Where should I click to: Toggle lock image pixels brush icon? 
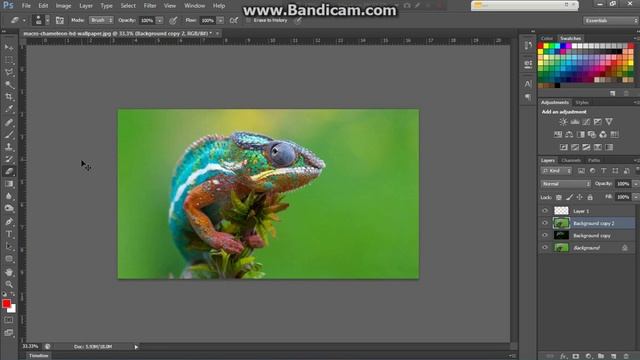tap(569, 197)
